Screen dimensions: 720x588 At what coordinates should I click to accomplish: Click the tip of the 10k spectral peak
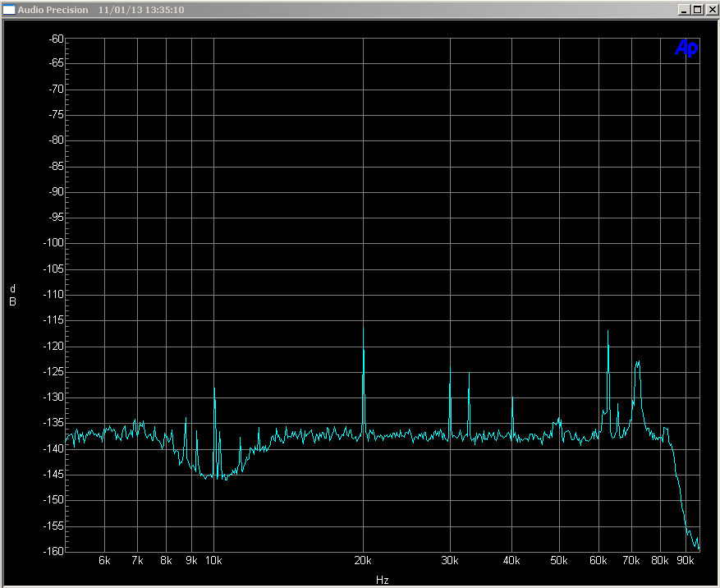point(214,388)
